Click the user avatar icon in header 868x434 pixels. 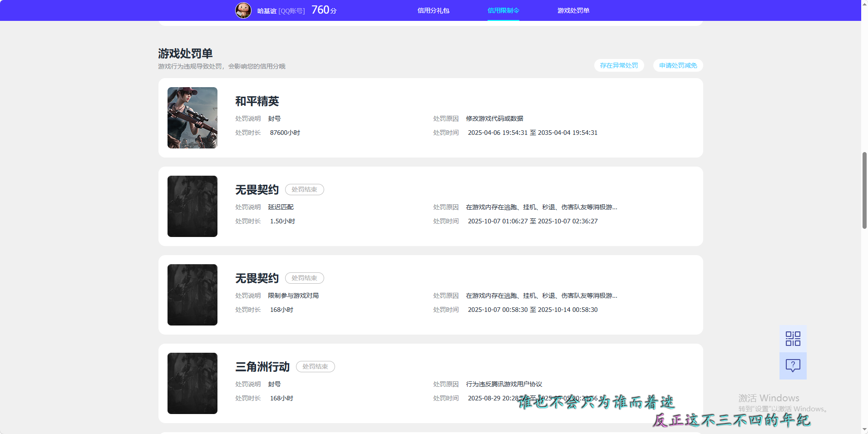coord(243,10)
